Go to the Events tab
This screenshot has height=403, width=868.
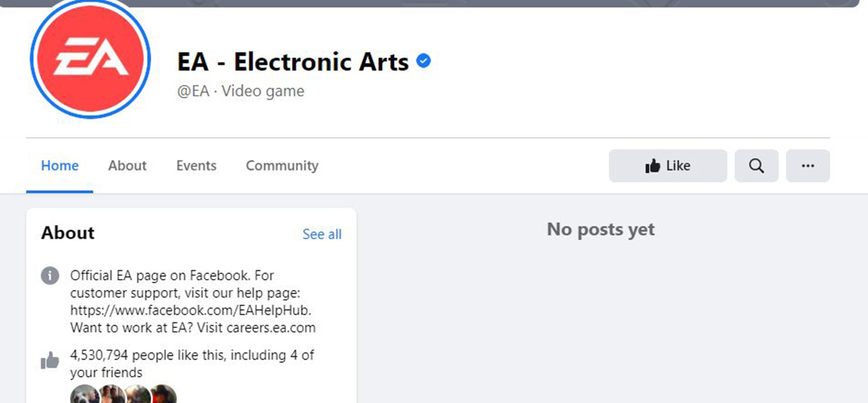click(196, 166)
